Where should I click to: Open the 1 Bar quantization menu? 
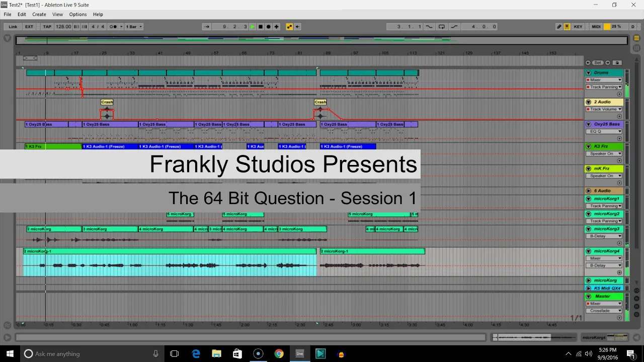coord(134,27)
